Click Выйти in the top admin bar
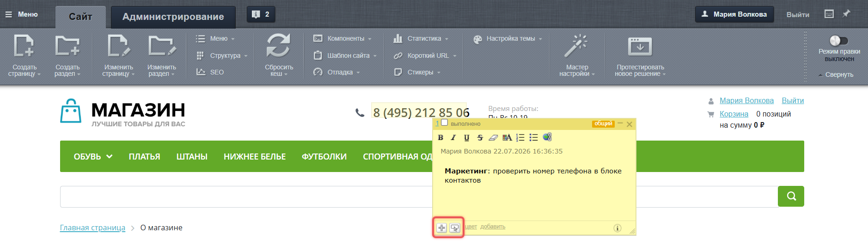 tap(798, 14)
